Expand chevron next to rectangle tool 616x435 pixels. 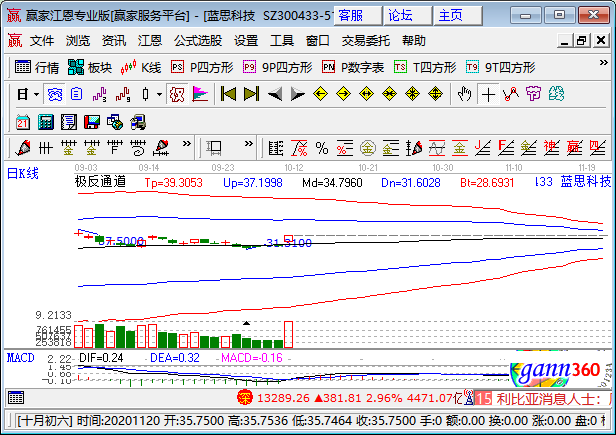[x=248, y=144]
